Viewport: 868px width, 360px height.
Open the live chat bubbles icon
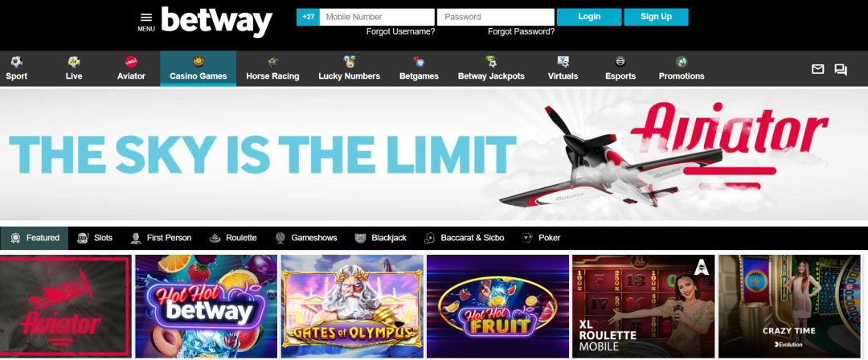841,70
